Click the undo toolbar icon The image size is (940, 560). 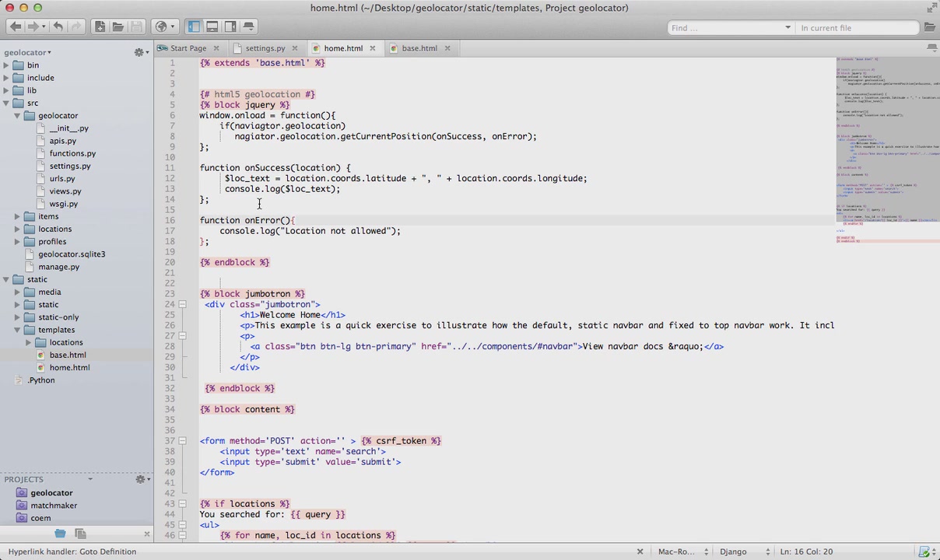pos(58,26)
